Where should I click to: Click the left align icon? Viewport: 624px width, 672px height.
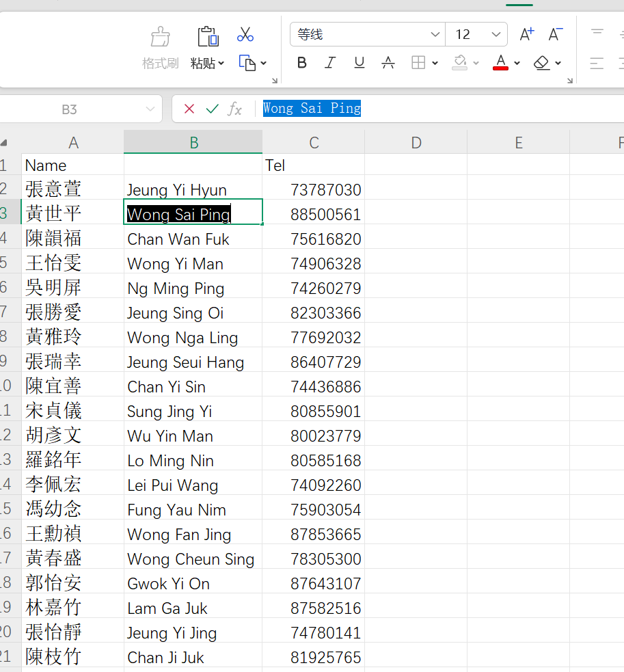point(597,64)
